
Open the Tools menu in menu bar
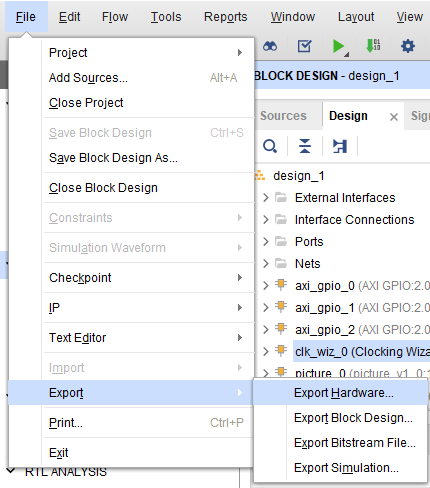tap(166, 17)
